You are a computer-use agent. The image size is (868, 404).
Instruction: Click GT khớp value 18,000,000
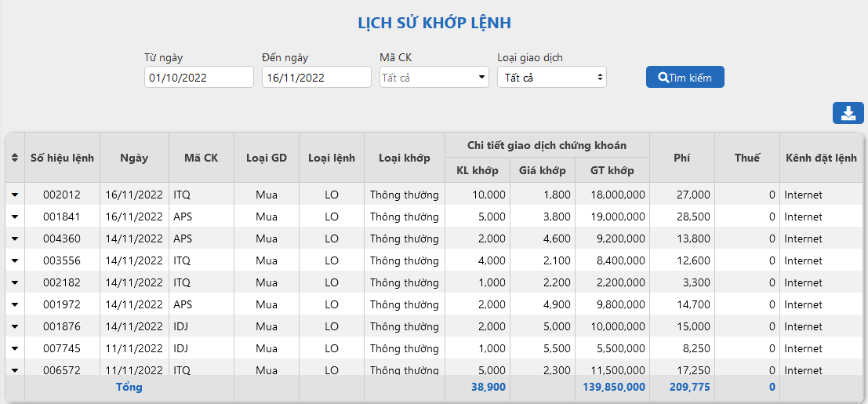point(616,195)
